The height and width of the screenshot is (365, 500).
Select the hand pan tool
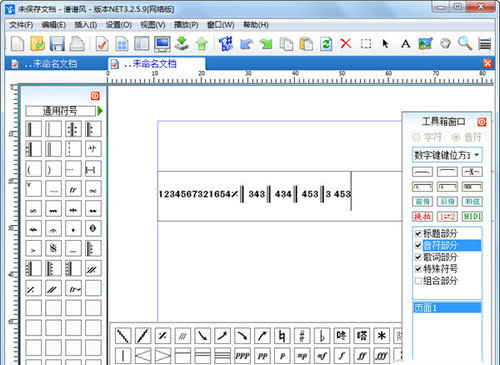point(445,44)
